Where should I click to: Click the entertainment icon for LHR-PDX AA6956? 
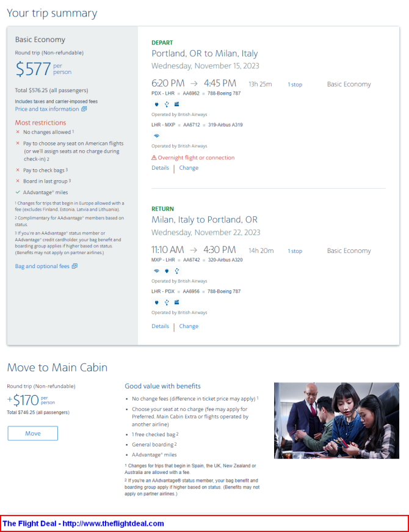[176, 302]
